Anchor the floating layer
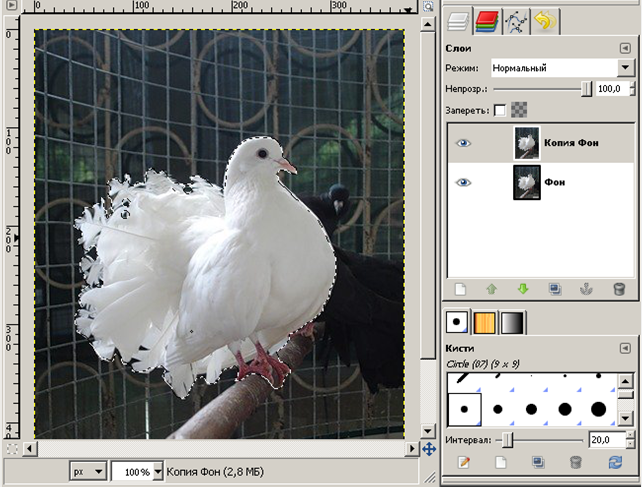This screenshot has height=487, width=642. click(x=586, y=290)
